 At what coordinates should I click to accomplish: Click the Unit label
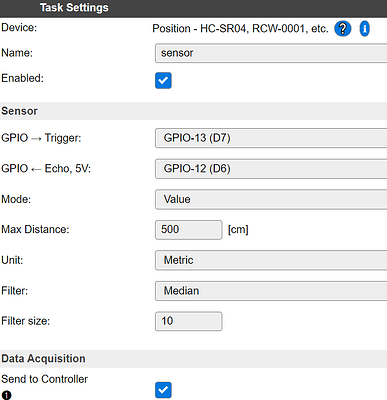pyautogui.click(x=12, y=260)
